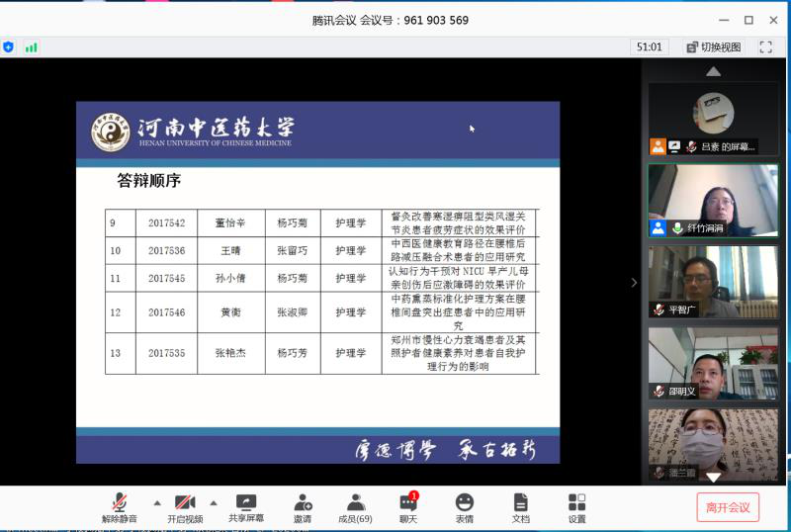791x532 pixels.
Task: Turn on the camera with 开启视频
Action: pyautogui.click(x=185, y=508)
